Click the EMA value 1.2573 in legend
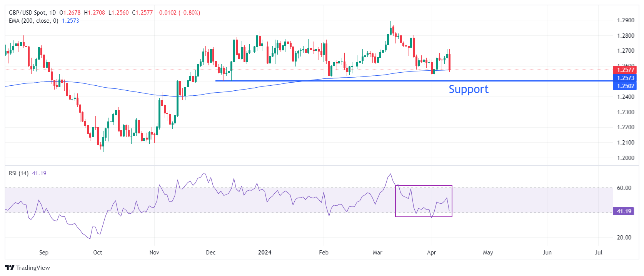Screen dimensions: 644x276 (70, 21)
